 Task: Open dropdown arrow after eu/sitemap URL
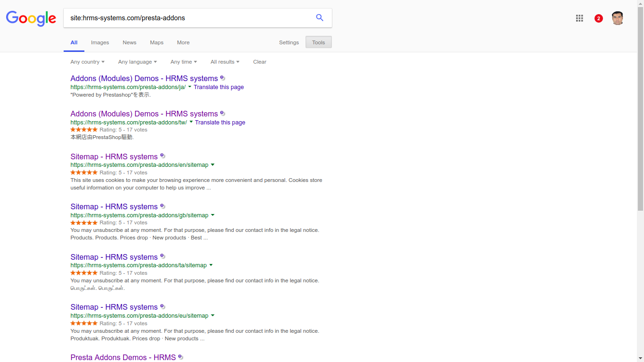click(x=213, y=316)
